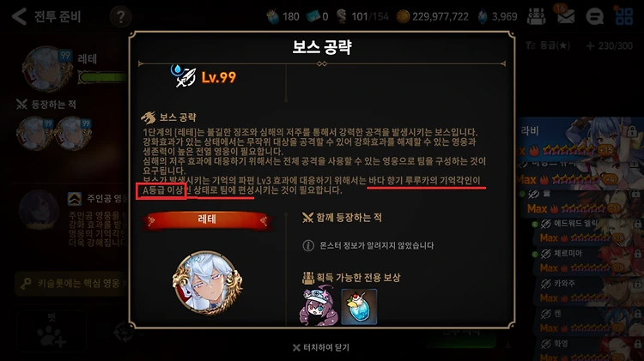Image resolution: width=644 pixels, height=361 pixels.
Task: Click the monster info unknown notice icon
Action: 308,245
